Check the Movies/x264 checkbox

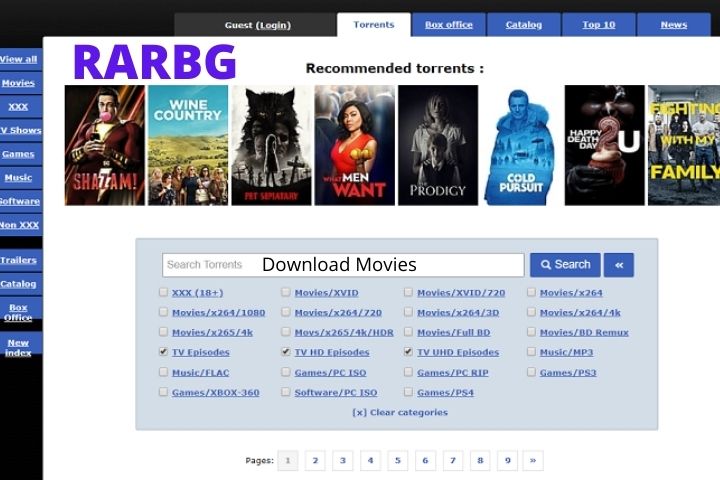[x=531, y=292]
